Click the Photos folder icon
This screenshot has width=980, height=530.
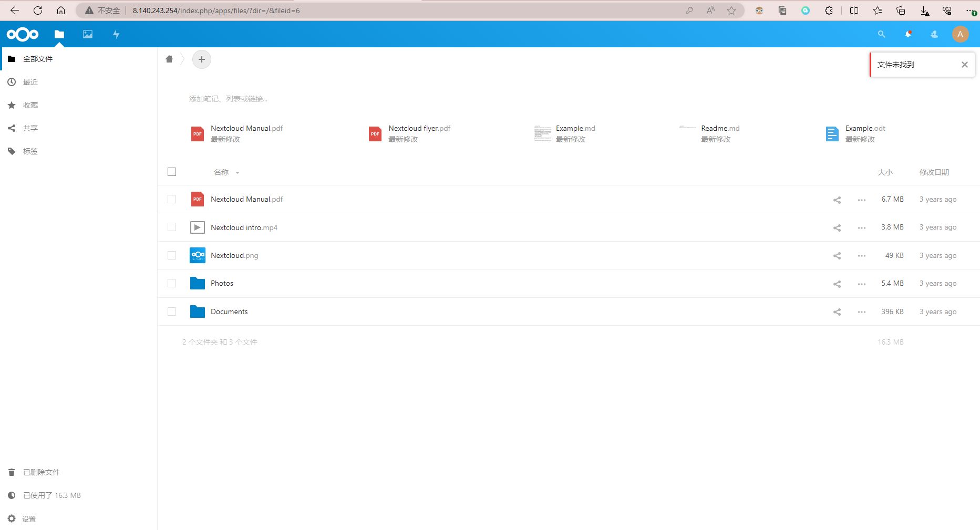[x=198, y=283]
